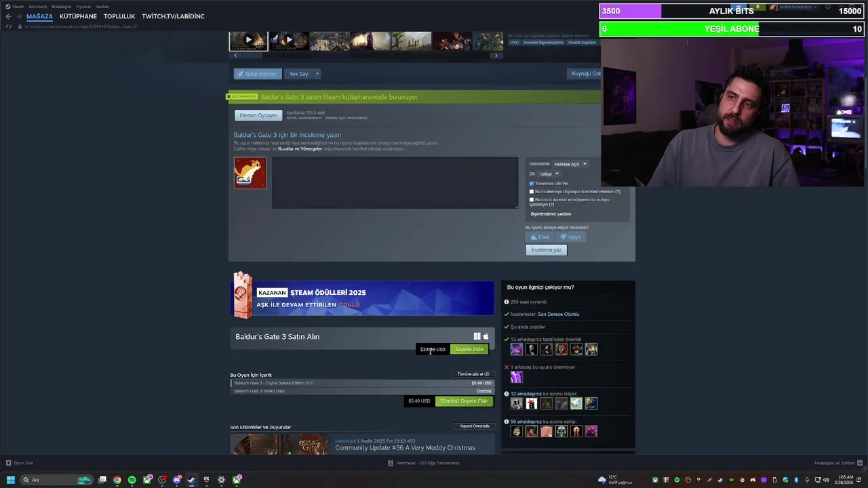The image size is (868, 488).
Task: Click the Yok Say ignore button
Action: tap(298, 74)
